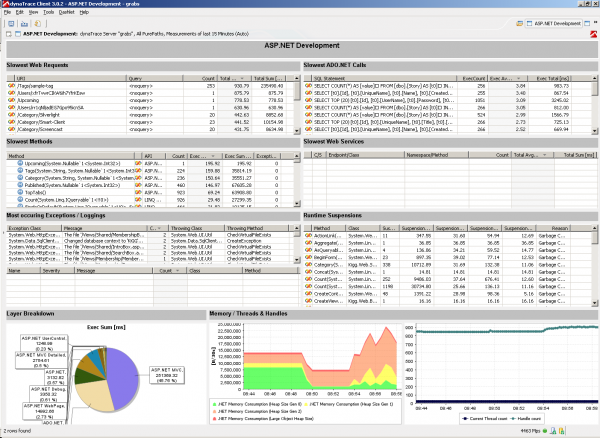Click the red dynaTrace logo icon at right
This screenshot has height=438, width=600.
tap(593, 34)
